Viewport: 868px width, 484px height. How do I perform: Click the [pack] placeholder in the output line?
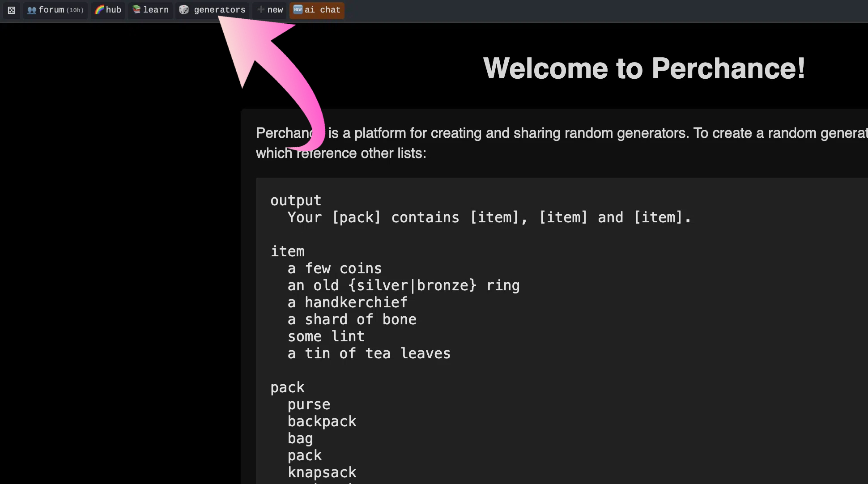pos(356,217)
